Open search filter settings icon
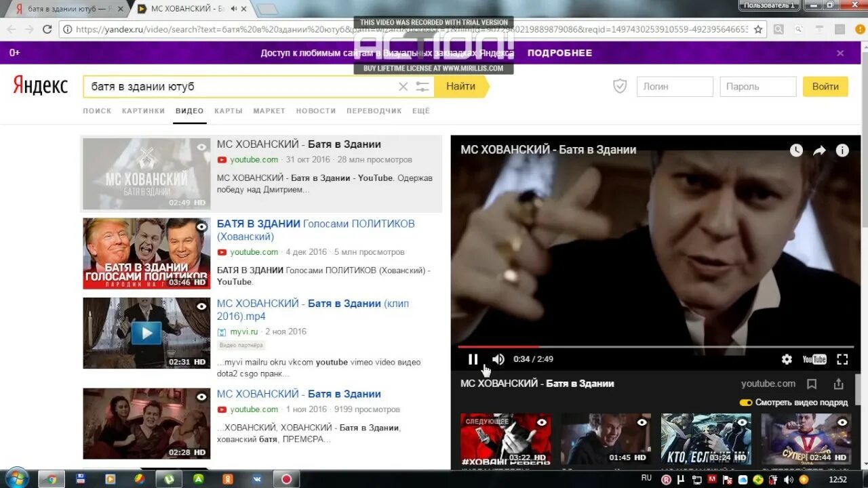Screen dimensions: 868x488 click(x=422, y=87)
